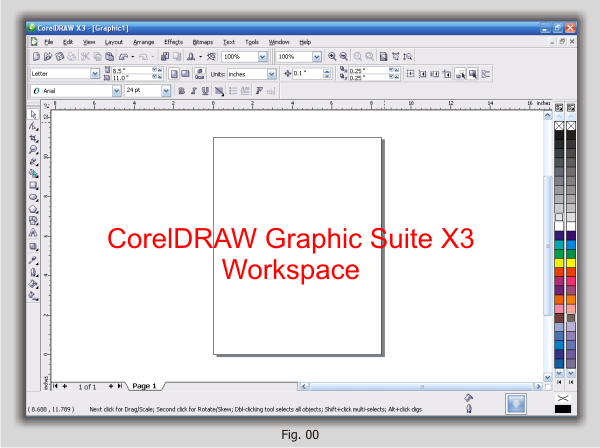Screen dimensions: 600x448
Task: Toggle Bold text formatting
Action: click(x=182, y=91)
